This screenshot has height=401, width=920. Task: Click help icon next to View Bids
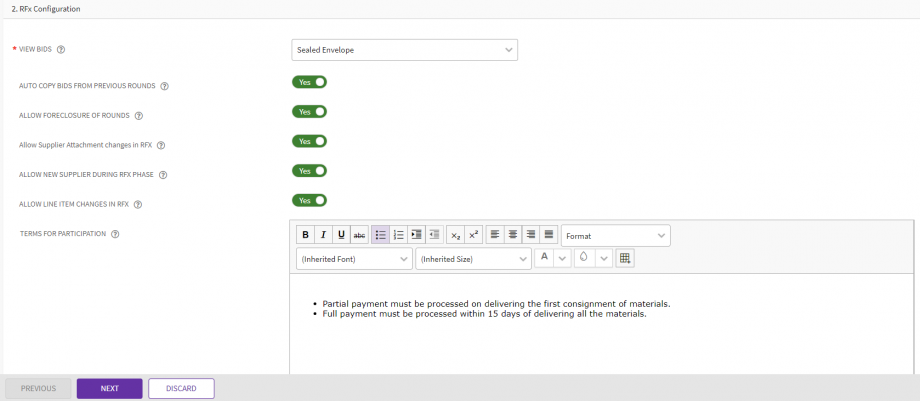pos(61,49)
